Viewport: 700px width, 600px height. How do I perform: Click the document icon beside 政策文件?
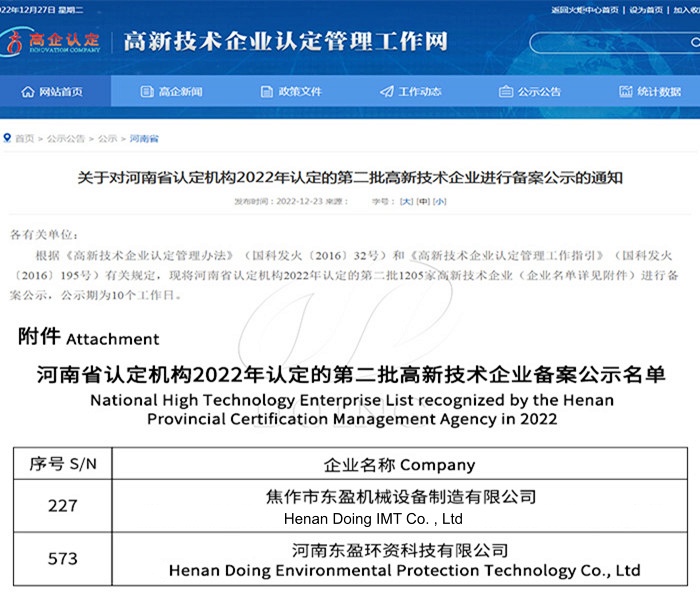tap(267, 92)
